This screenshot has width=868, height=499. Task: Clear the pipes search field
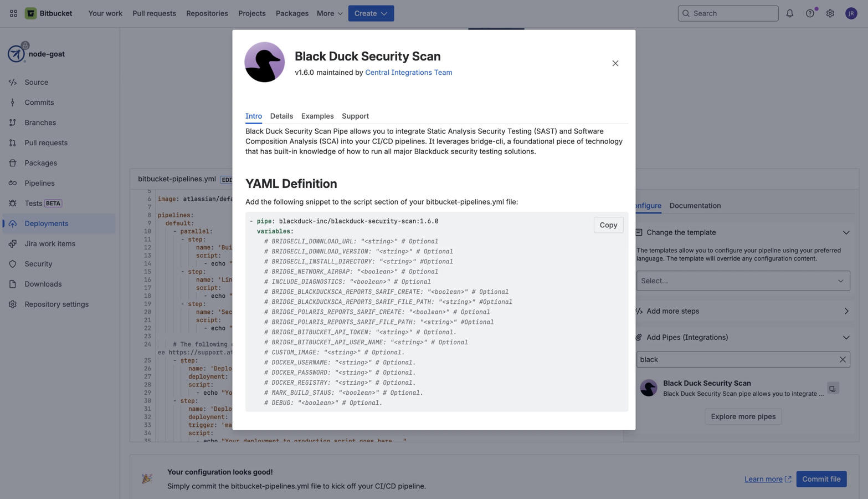pos(842,360)
